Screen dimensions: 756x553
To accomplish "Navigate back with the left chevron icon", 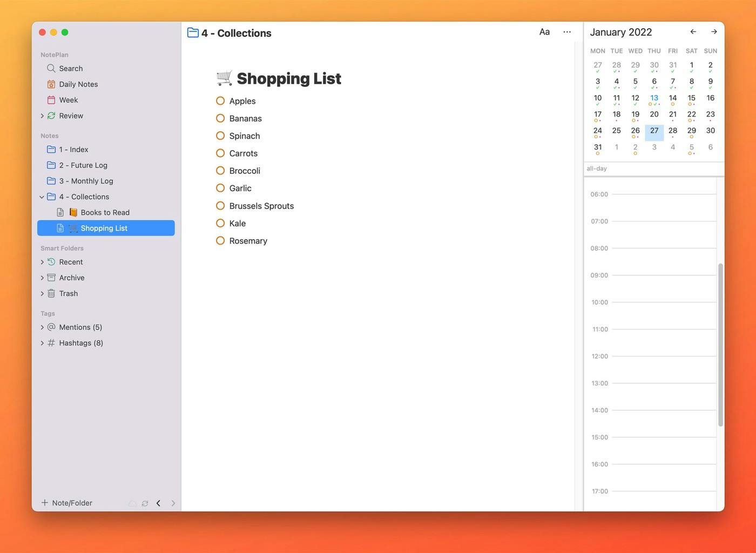I will tap(158, 503).
